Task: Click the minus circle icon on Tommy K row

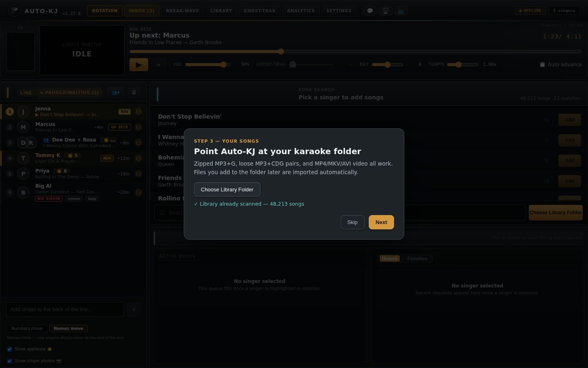Action: point(138,158)
